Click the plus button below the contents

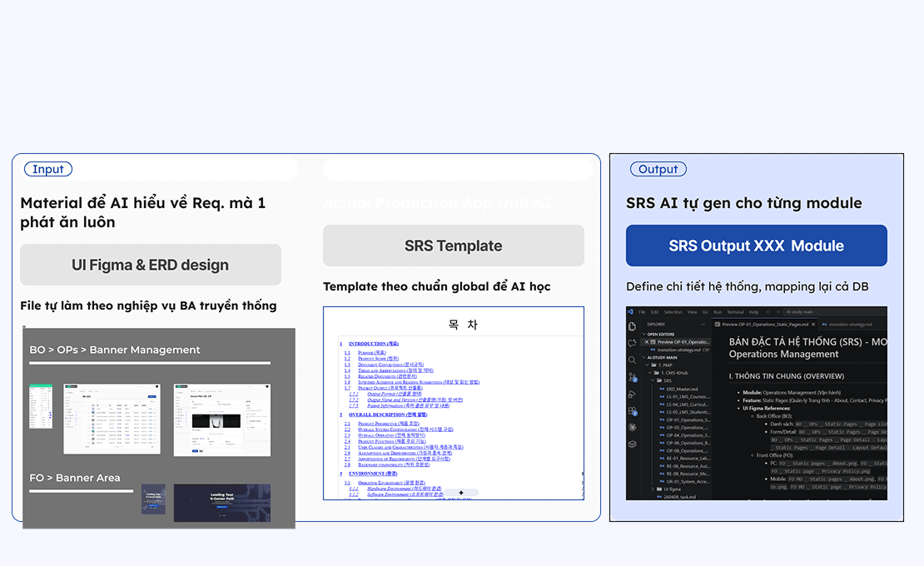tap(461, 493)
